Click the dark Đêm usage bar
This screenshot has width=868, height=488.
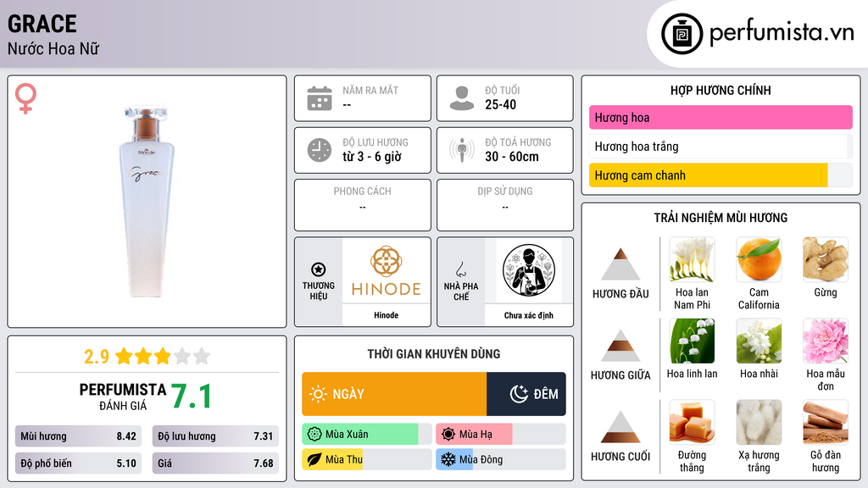click(526, 394)
